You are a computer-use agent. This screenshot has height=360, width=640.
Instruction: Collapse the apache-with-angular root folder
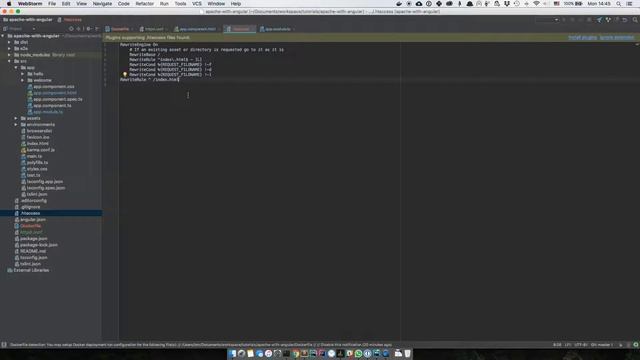pos(3,36)
